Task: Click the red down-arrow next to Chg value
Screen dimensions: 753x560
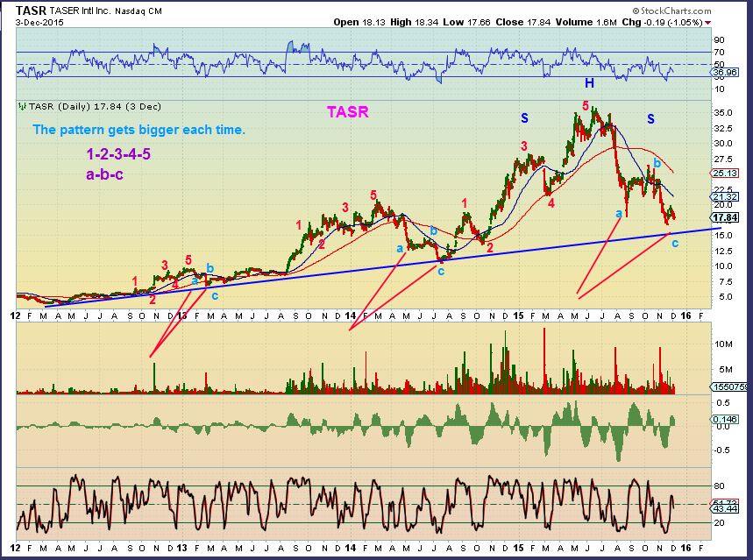Action: coord(708,23)
